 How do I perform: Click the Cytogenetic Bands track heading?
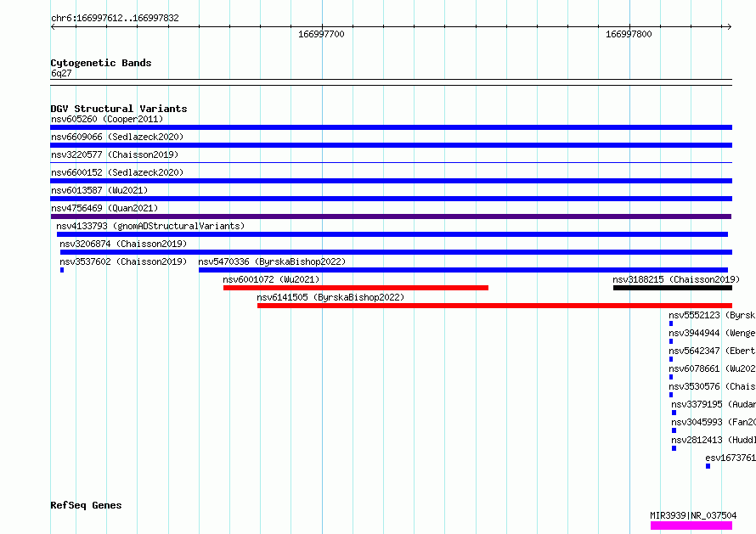point(101,63)
